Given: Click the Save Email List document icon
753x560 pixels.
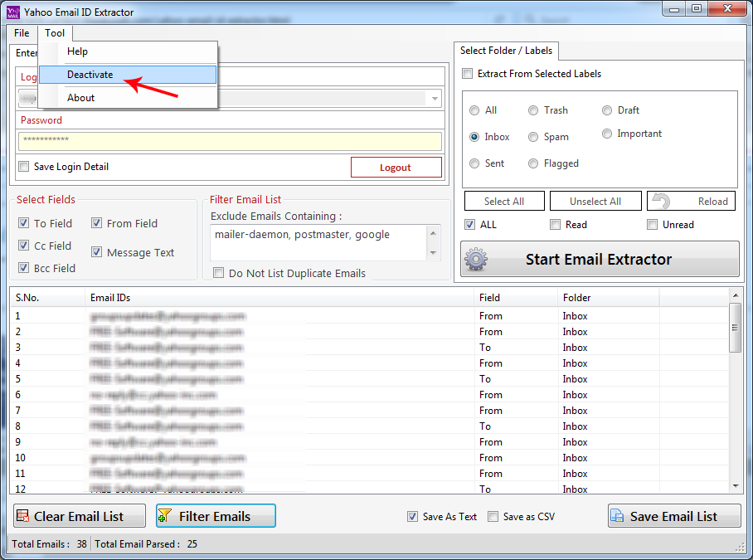Looking at the screenshot, I should 617,516.
